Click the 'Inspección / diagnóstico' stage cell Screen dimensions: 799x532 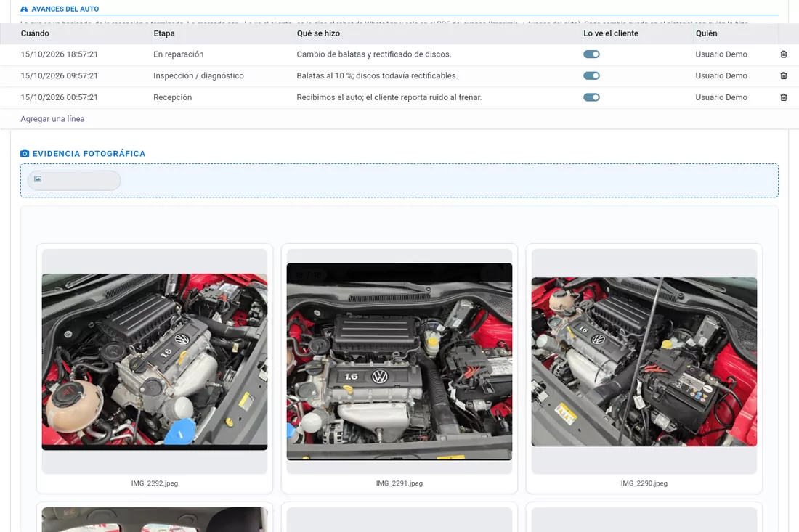tap(199, 76)
